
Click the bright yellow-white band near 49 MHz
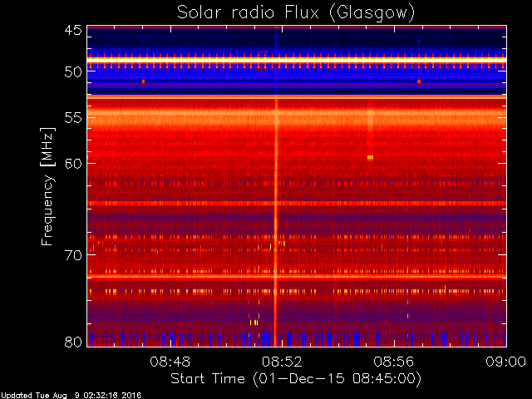pos(297,60)
